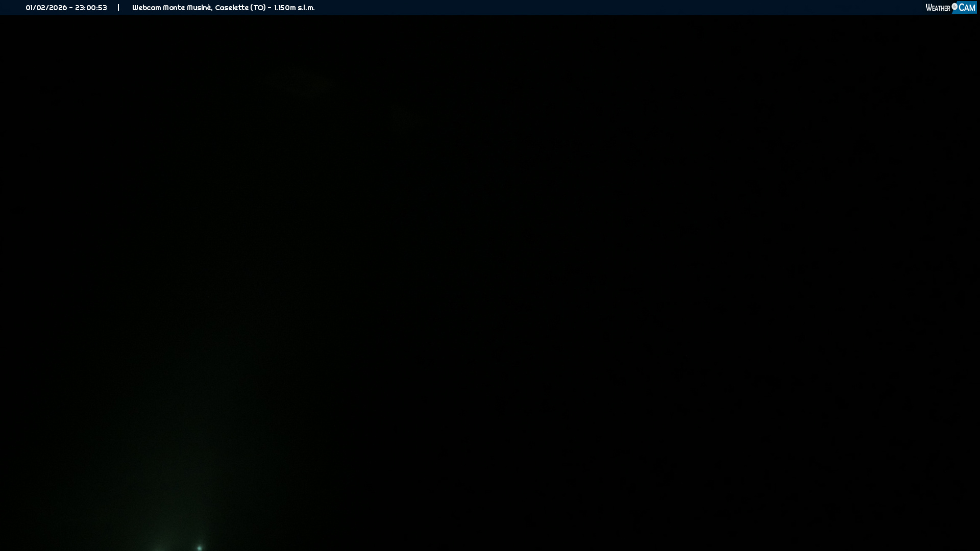980x551 pixels.
Task: Click the faint smudge in the upper-left sky
Action: coord(301,82)
